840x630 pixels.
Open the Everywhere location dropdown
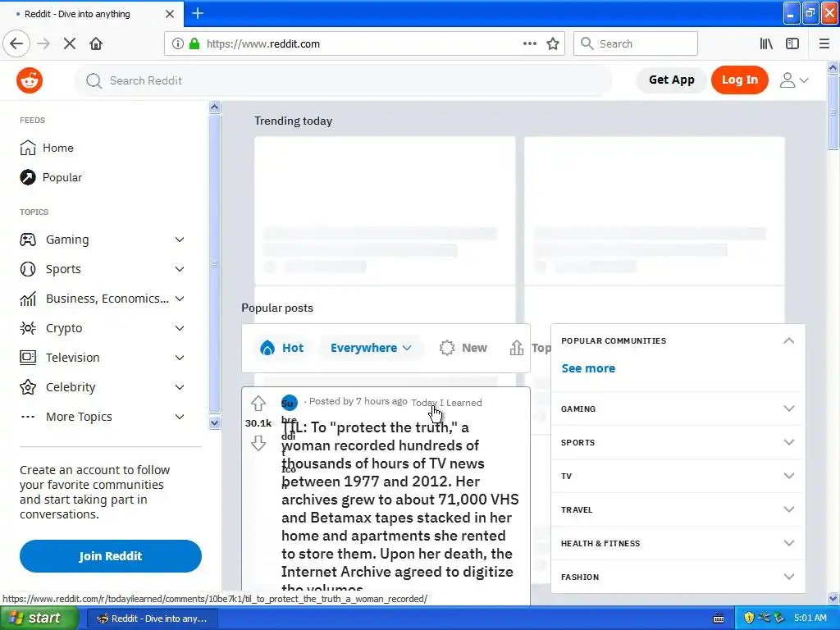tap(371, 348)
